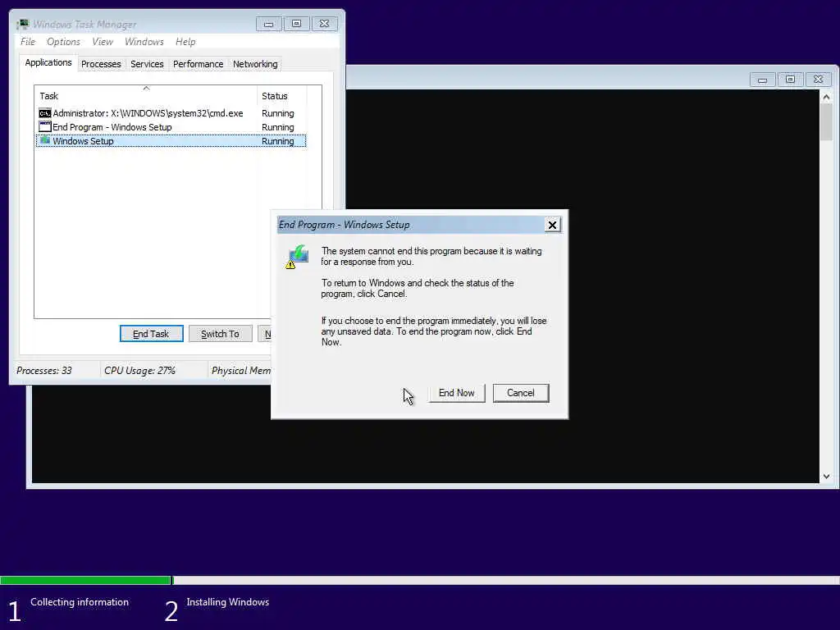The image size is (840, 630).
Task: Click the cmd.exe icon in task list
Action: [45, 113]
